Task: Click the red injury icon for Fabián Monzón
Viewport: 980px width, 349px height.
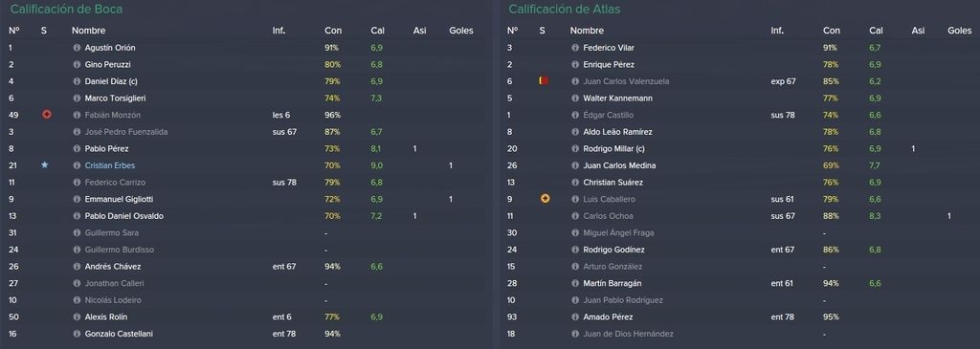Action: [46, 115]
